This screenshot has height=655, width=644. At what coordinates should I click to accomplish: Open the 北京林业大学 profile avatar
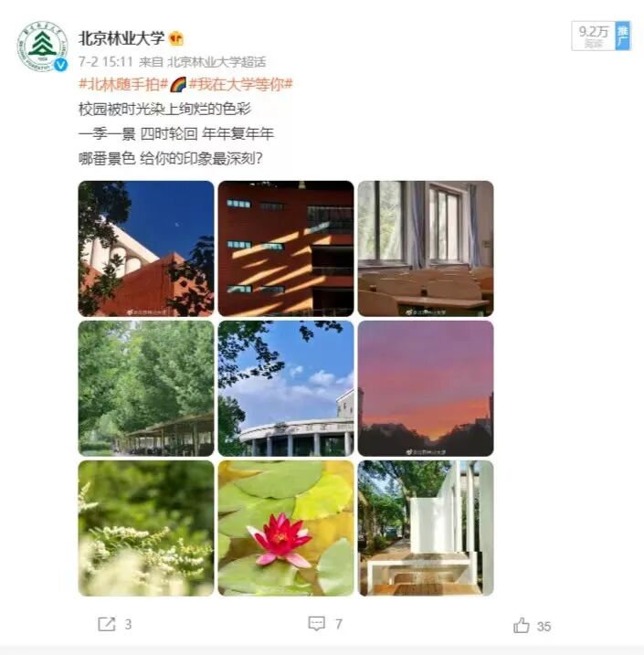(42, 47)
